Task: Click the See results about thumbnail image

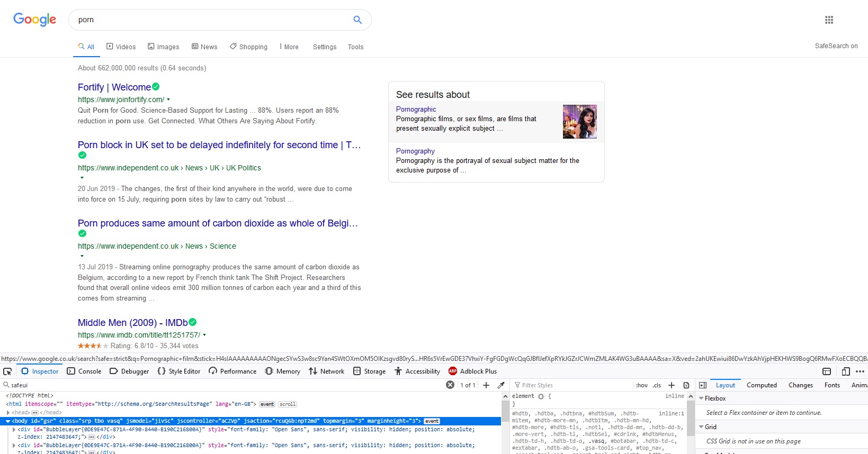Action: pos(579,122)
